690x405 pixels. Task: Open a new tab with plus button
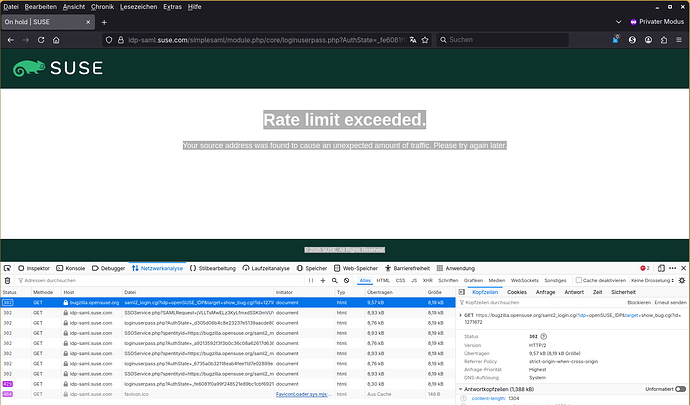click(104, 22)
